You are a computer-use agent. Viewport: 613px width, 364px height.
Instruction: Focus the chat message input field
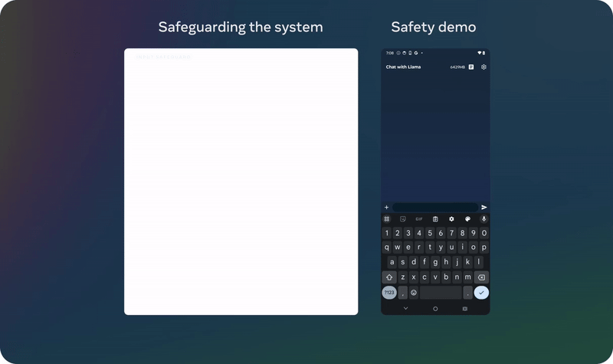pos(435,208)
